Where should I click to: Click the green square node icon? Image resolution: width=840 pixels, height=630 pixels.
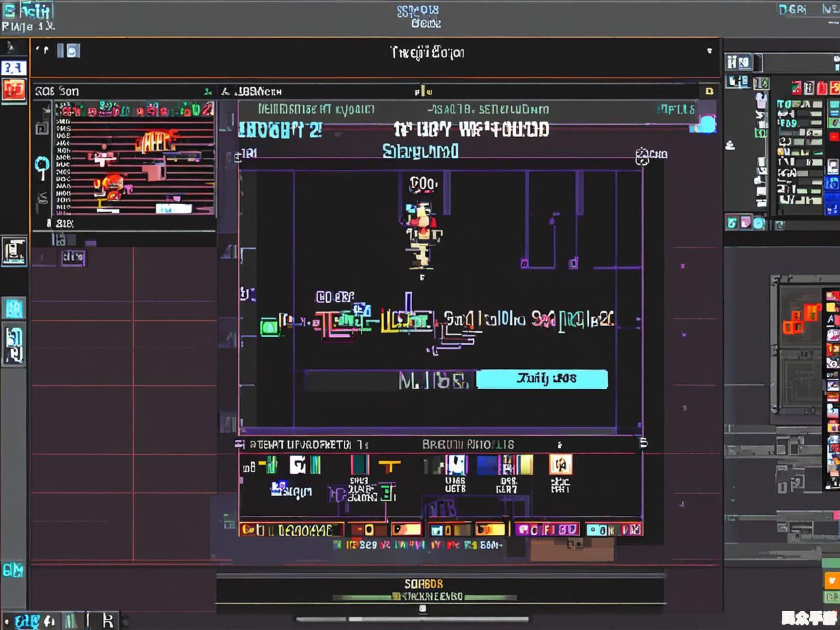pos(268,326)
